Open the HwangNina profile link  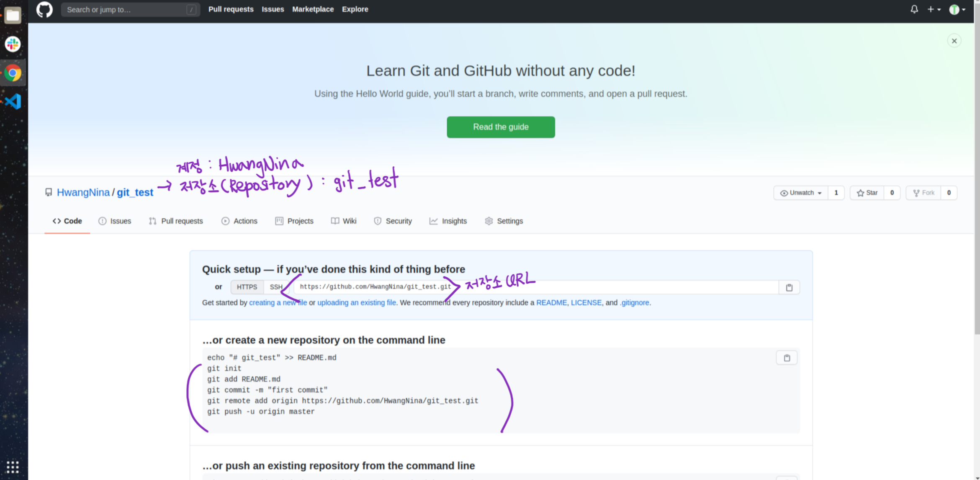pos(83,192)
